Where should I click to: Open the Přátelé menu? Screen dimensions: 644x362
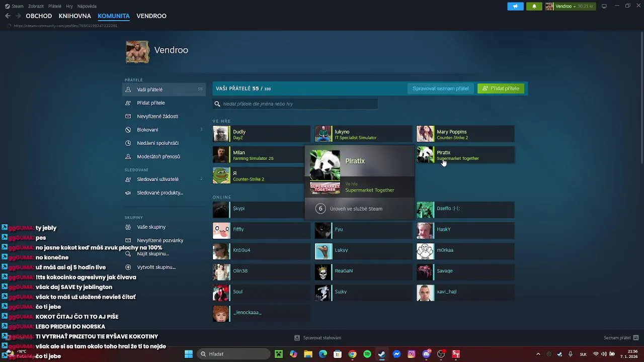point(55,6)
